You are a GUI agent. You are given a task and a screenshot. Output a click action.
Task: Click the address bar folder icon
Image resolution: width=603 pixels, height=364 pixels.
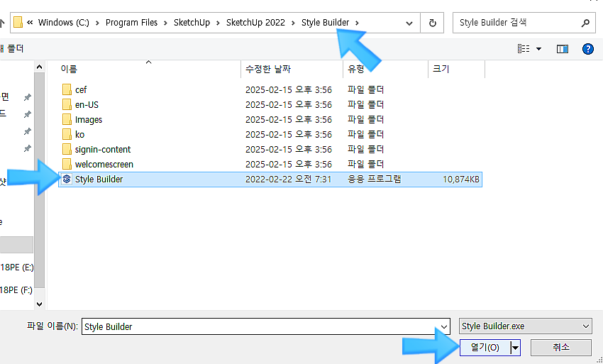pyautogui.click(x=18, y=22)
